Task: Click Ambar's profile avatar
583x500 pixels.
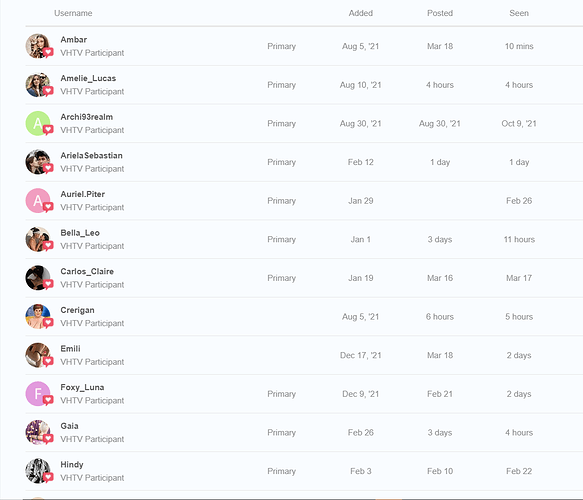Action: pos(38,46)
